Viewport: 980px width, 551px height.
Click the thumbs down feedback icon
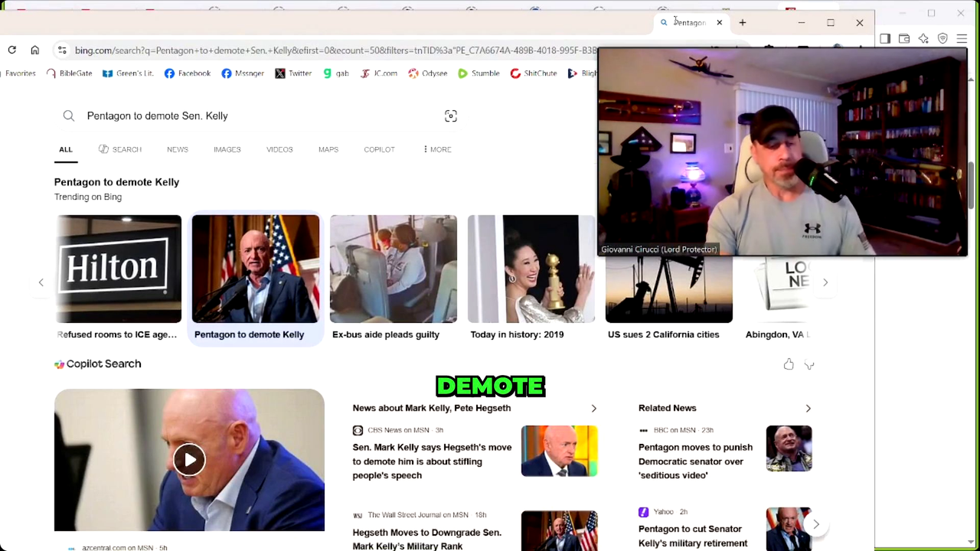(x=809, y=365)
